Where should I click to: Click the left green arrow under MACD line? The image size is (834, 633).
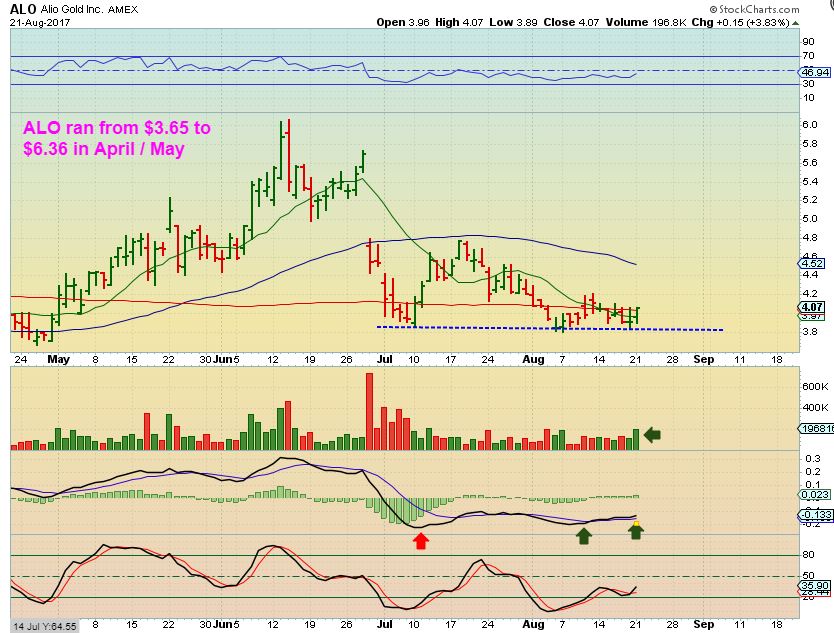(584, 536)
